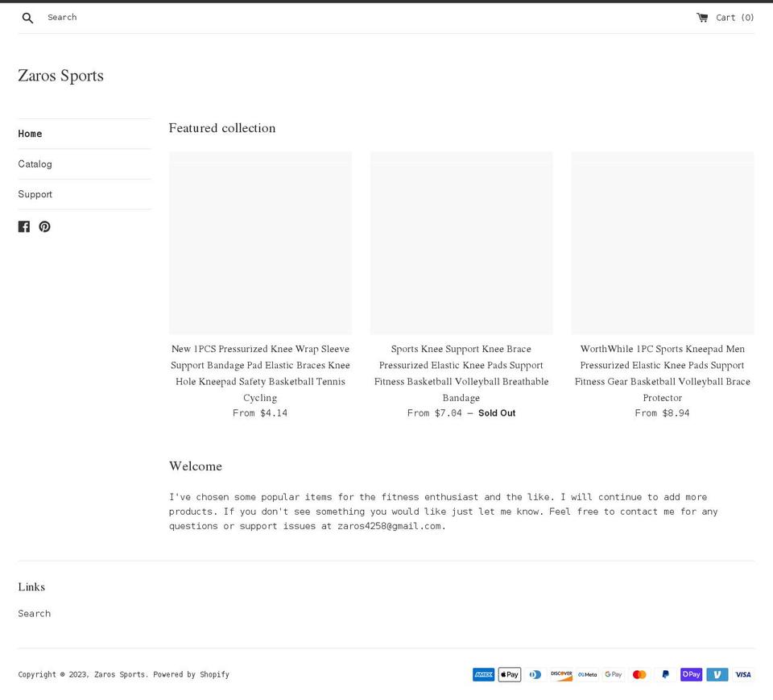Click the Links footer heading

click(x=31, y=587)
